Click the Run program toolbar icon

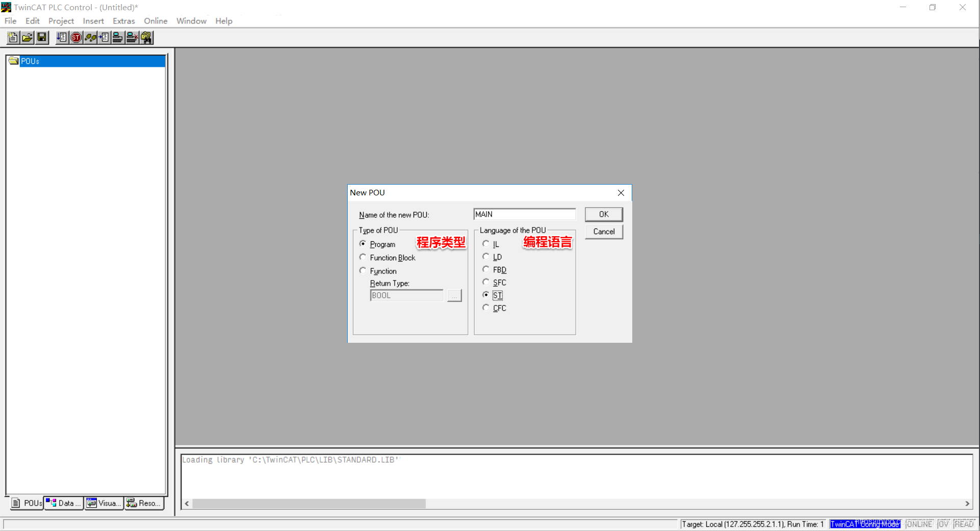point(62,37)
